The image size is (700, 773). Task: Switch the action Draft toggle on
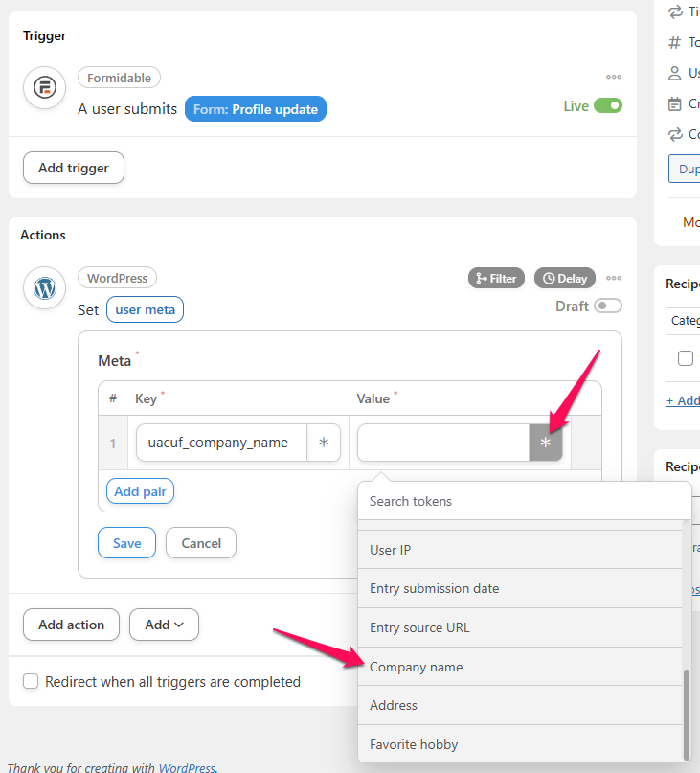coord(607,306)
